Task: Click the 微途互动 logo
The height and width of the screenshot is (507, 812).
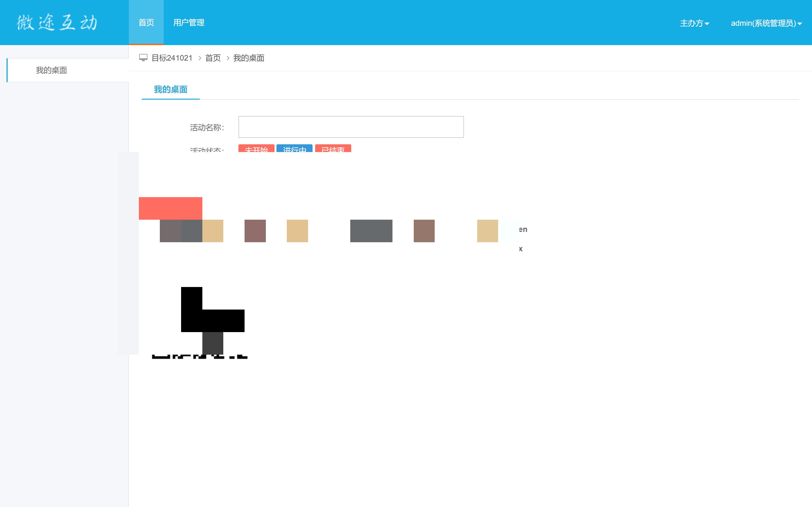Action: point(57,23)
